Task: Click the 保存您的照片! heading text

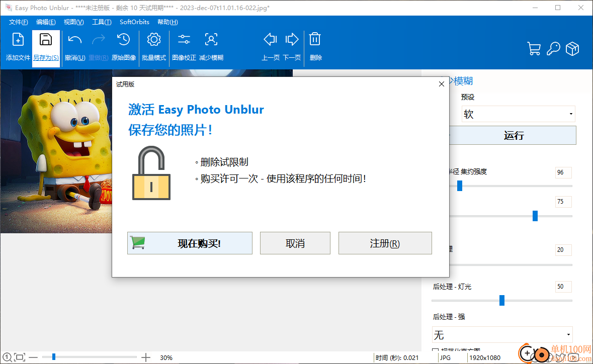Action: point(170,130)
